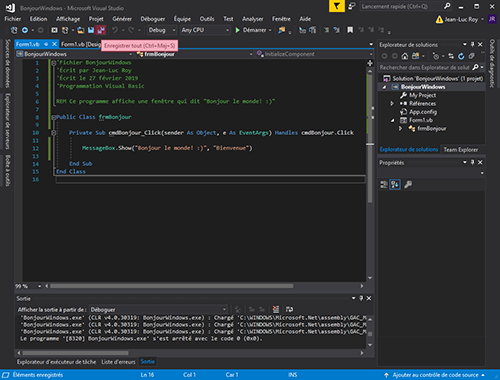
Task: Open the Déboguer menu
Action: pyautogui.click(x=152, y=19)
